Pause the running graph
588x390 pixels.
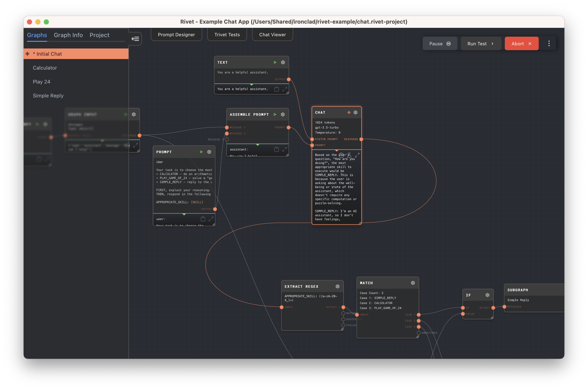440,43
